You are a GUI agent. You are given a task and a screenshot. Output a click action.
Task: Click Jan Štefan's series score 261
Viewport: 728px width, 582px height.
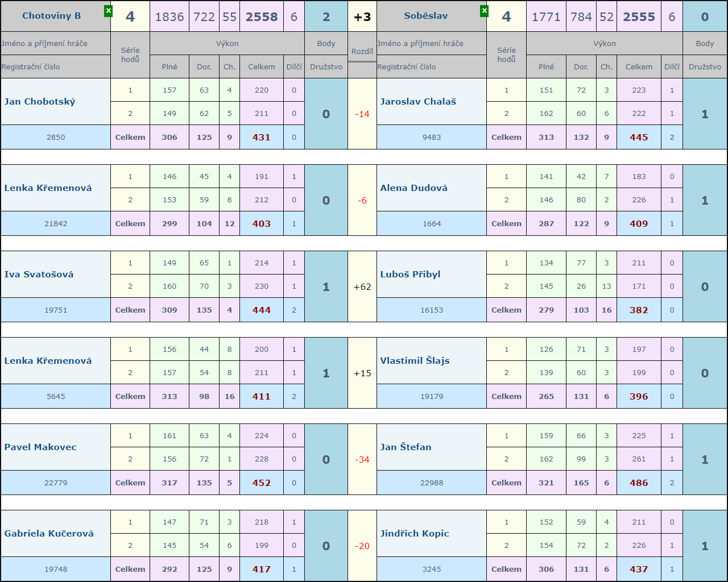[x=639, y=459]
